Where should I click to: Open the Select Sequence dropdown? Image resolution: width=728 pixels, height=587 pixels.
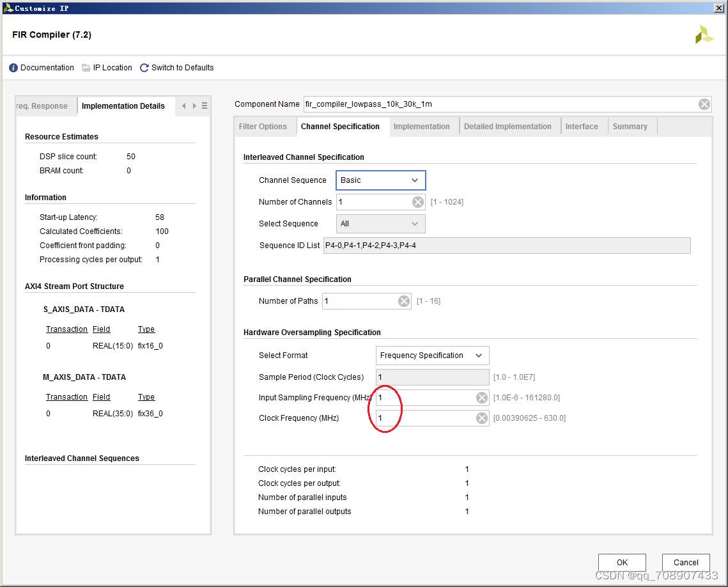tap(381, 224)
